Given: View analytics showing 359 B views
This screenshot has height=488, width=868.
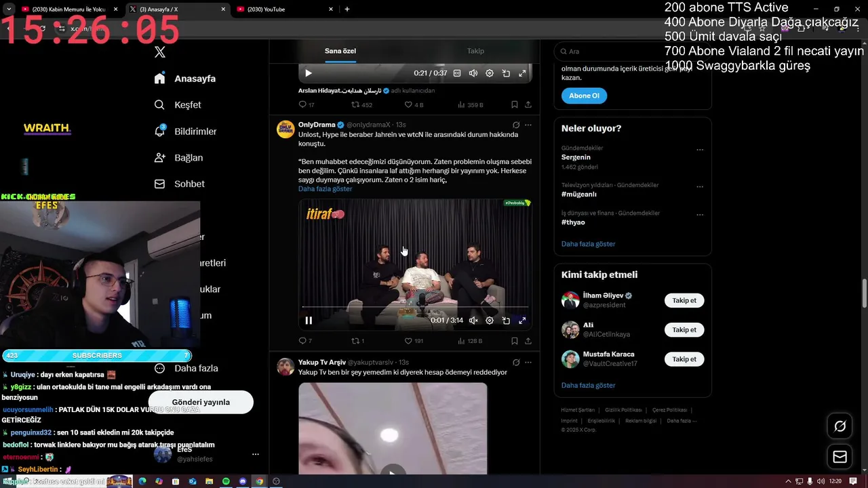Looking at the screenshot, I should tap(471, 105).
